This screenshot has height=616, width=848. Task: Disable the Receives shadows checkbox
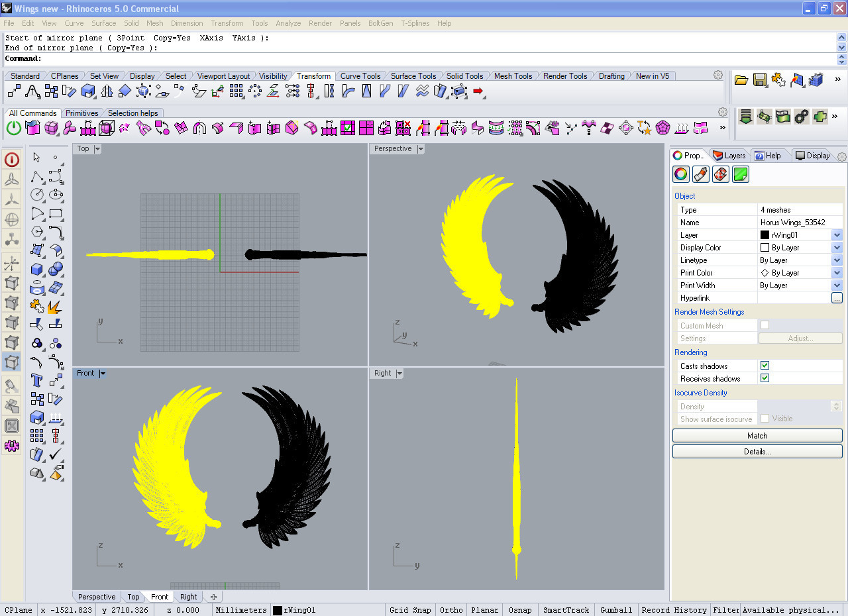pyautogui.click(x=765, y=378)
